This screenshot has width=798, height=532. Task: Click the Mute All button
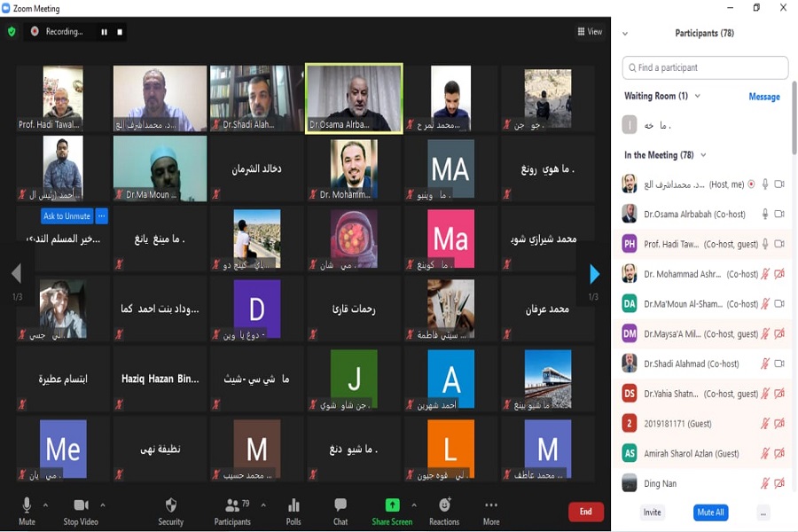[710, 512]
